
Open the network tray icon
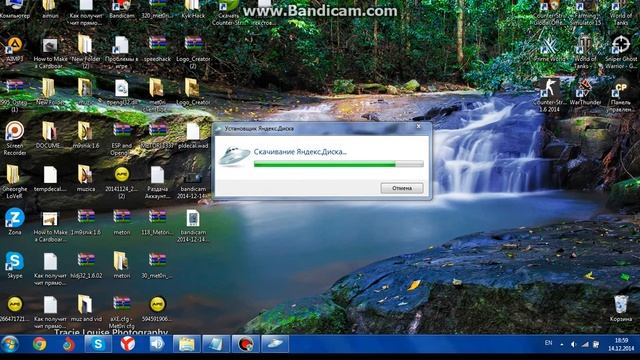585,344
